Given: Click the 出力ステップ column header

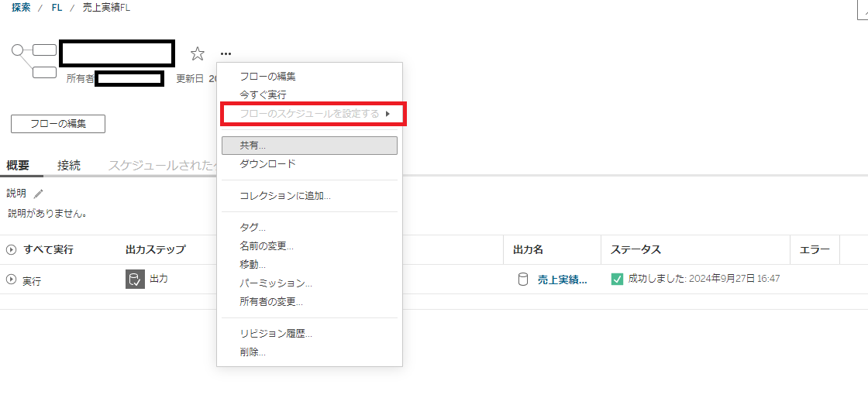Looking at the screenshot, I should (x=156, y=250).
